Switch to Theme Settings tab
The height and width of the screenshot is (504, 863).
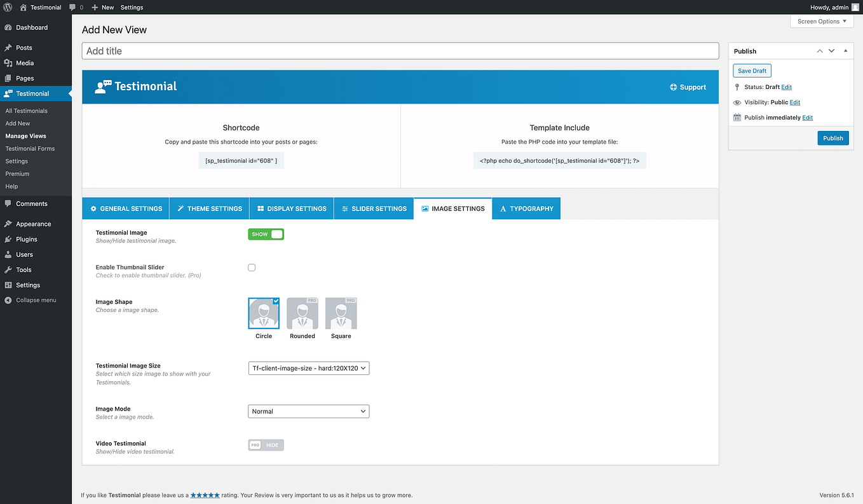pyautogui.click(x=210, y=208)
